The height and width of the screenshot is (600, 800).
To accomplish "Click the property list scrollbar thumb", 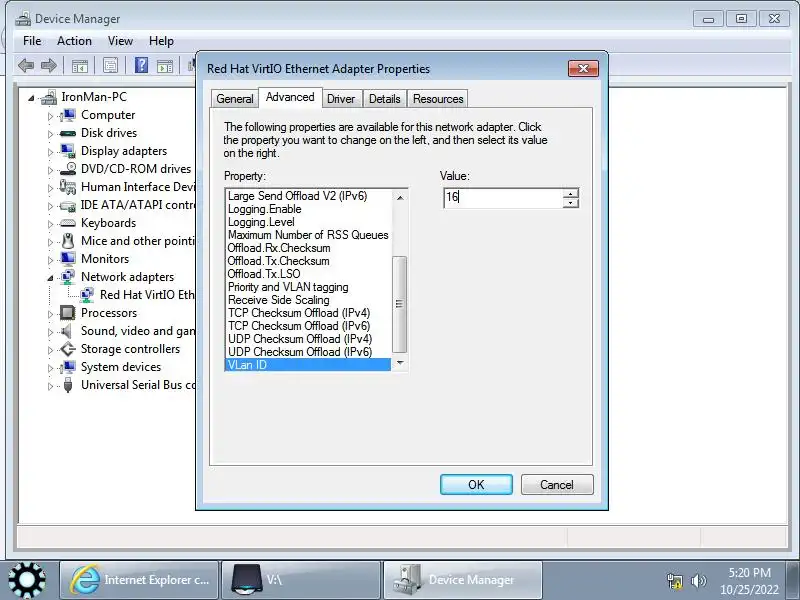I will (399, 304).
